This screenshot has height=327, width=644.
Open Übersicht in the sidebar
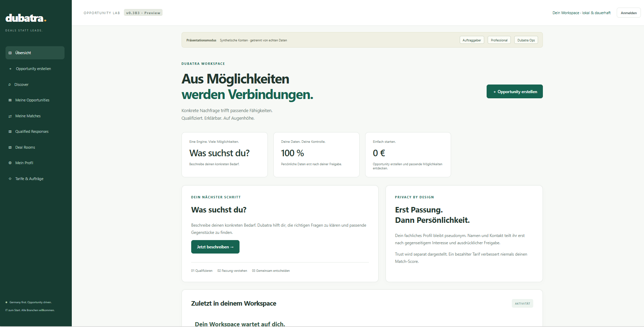[x=35, y=53]
